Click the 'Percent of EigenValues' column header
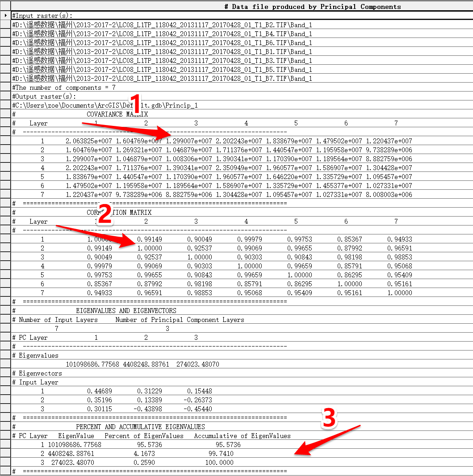The image size is (473, 476). click(144, 436)
